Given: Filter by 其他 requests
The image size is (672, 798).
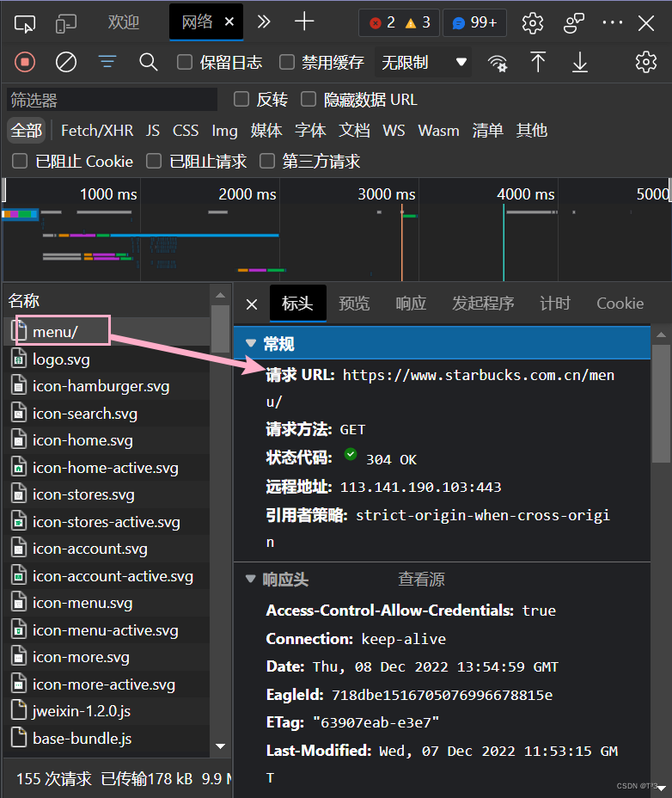Looking at the screenshot, I should tap(532, 131).
